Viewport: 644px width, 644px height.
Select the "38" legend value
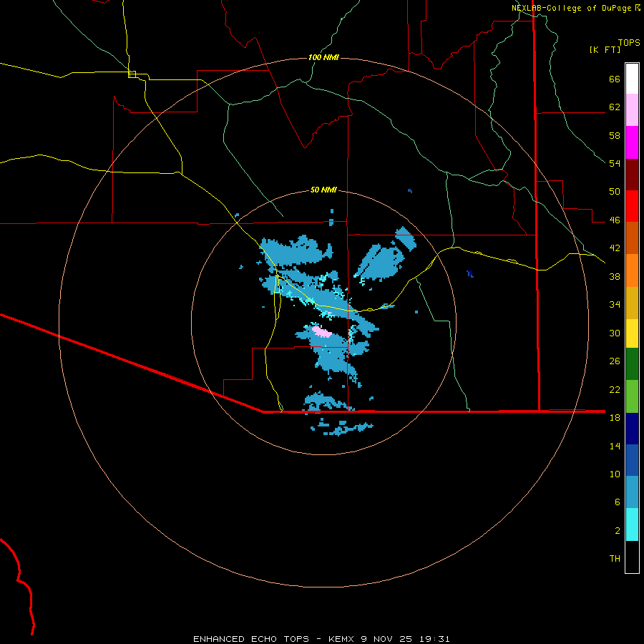[615, 276]
